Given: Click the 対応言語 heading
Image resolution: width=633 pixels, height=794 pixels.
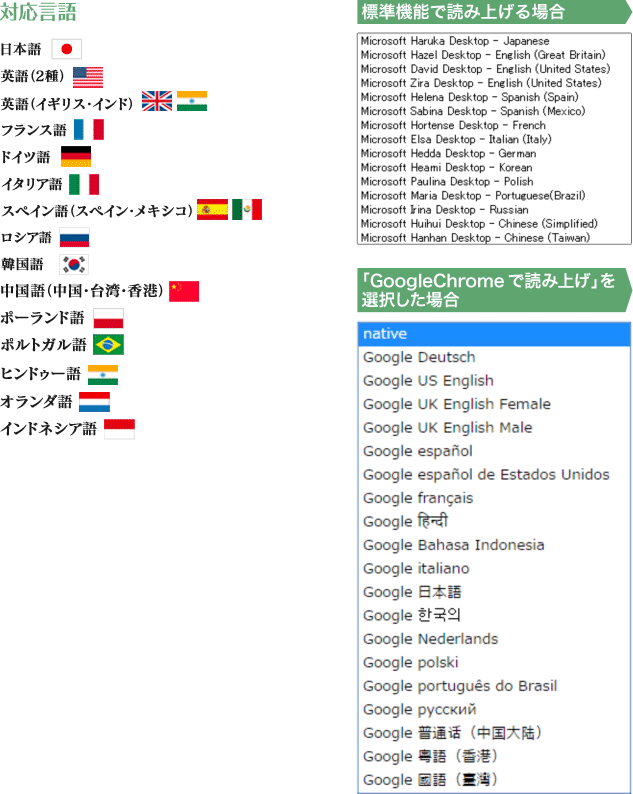Looking at the screenshot, I should click(x=38, y=12).
